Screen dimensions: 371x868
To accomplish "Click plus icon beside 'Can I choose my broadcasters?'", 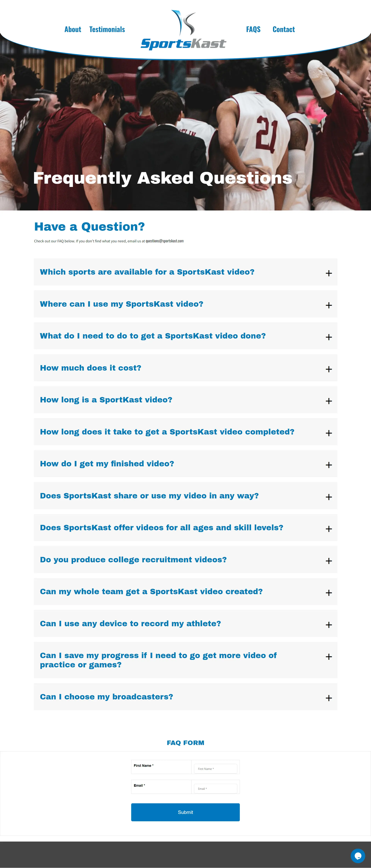I will click(x=329, y=698).
